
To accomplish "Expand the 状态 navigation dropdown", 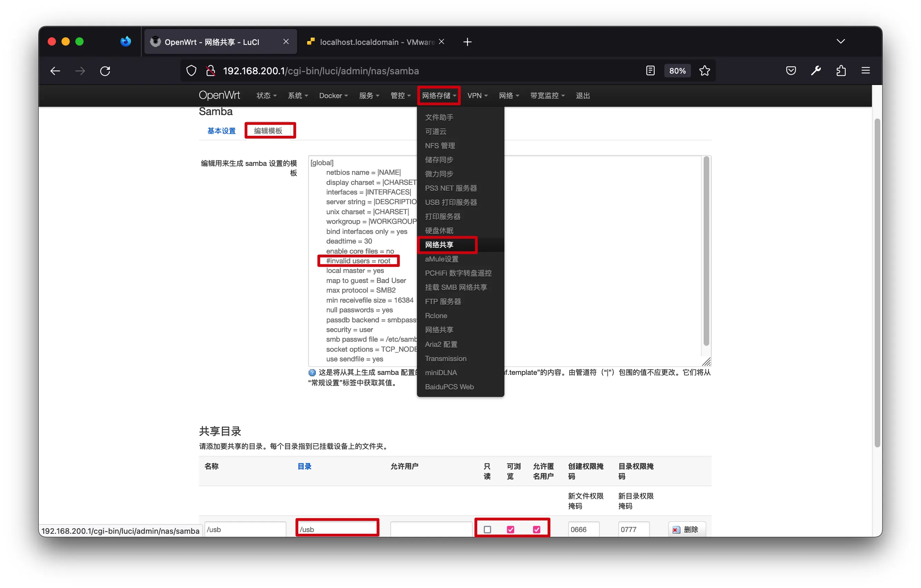I will (x=266, y=96).
